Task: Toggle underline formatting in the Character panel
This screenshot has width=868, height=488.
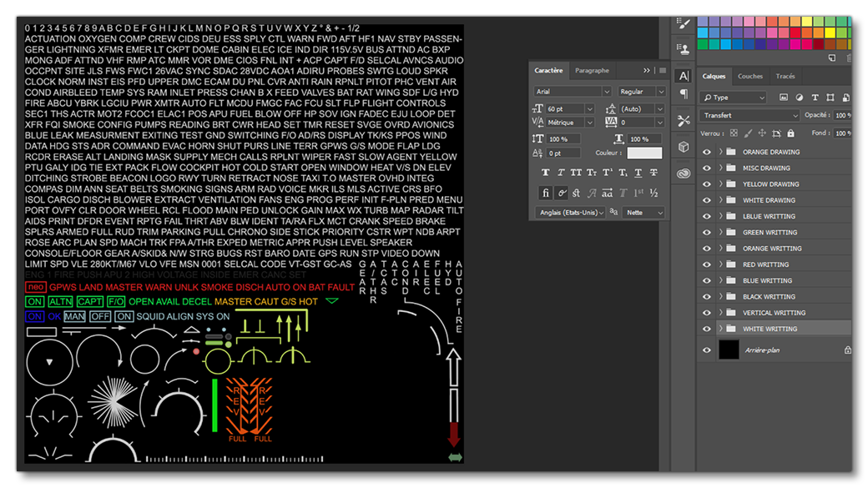Action: 638,172
